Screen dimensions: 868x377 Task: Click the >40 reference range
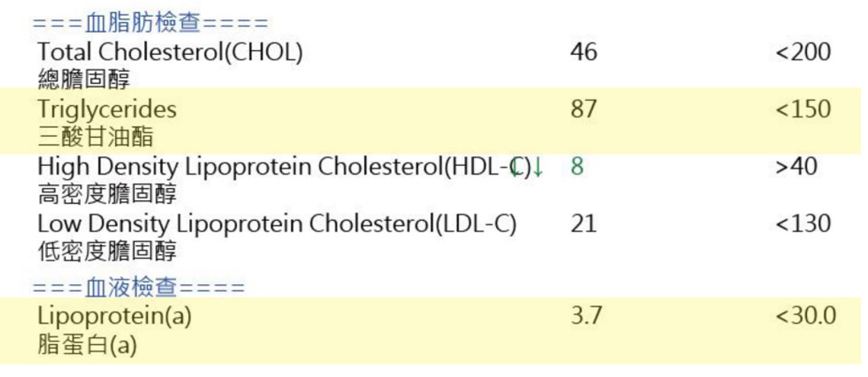pyautogui.click(x=796, y=167)
